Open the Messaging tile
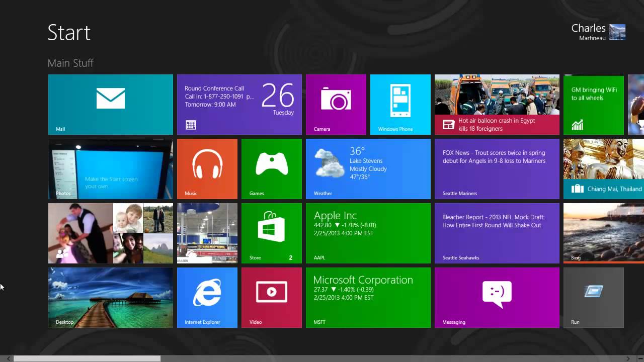The image size is (644, 362). point(497,298)
